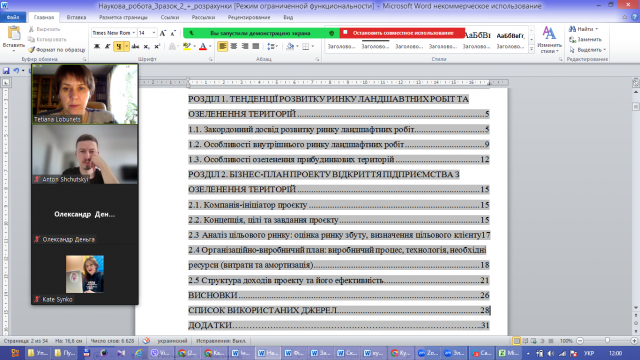Image resolution: width=640 pixels, height=360 pixels.
Task: Select the Format Painter (Формат по образцу) brush
Action: (x=31, y=50)
